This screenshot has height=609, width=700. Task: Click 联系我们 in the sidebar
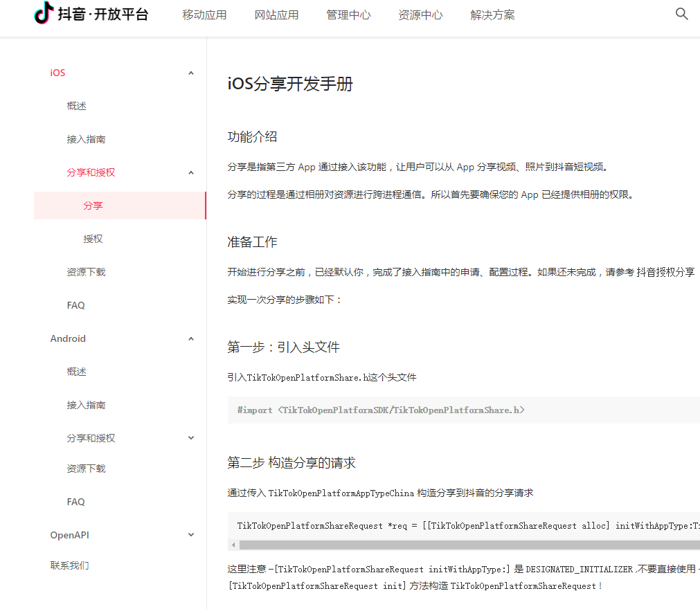[70, 565]
